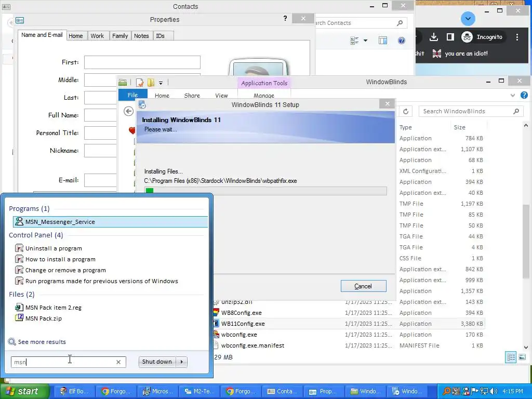This screenshot has height=399, width=532.
Task: Open explorer help blue question icon
Action: pos(524,95)
